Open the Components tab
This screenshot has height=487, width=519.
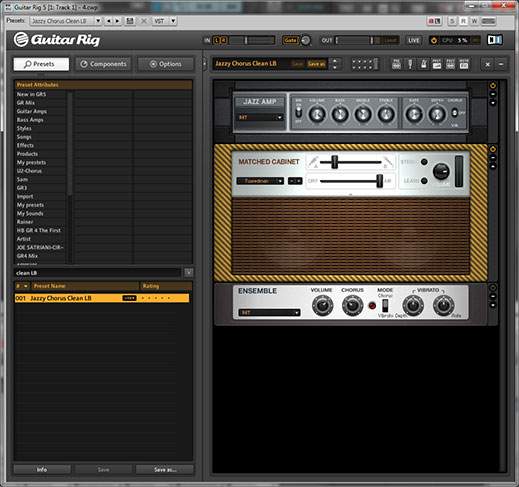coord(103,64)
